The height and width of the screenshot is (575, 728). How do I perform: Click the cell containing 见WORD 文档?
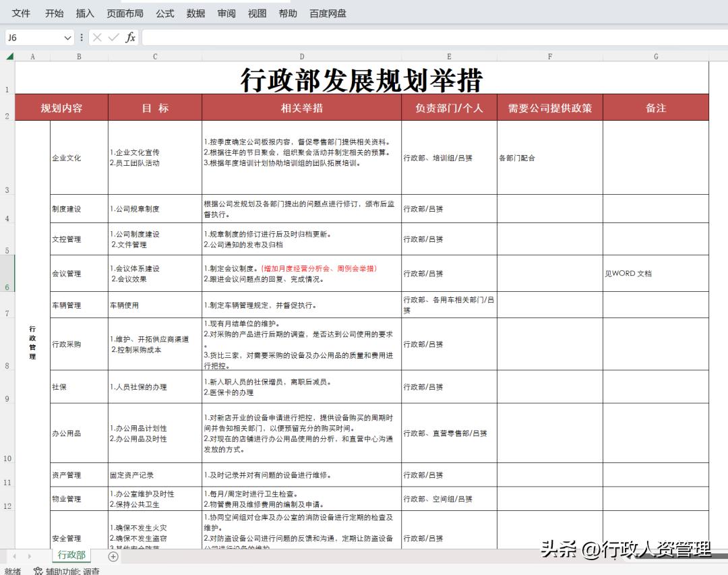pyautogui.click(x=655, y=273)
